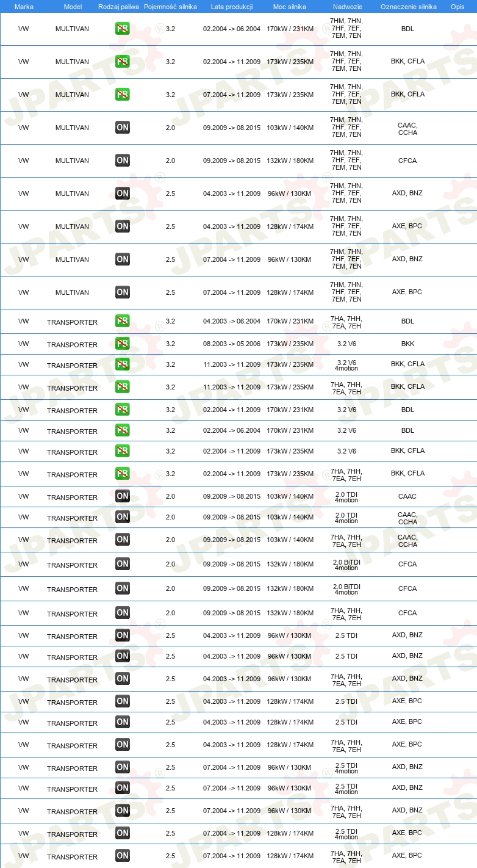Click PB icon in Multivan 02.2004 BKK, CFLA row

coord(123,61)
